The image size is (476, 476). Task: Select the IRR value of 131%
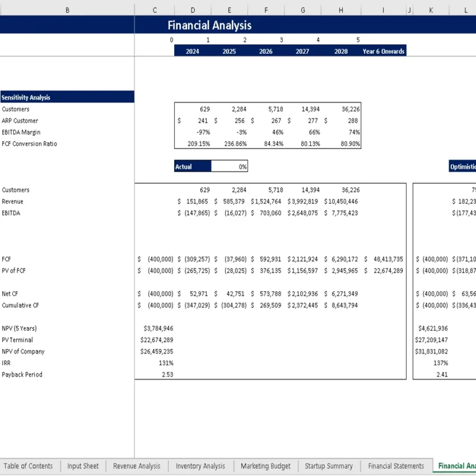[x=167, y=363]
